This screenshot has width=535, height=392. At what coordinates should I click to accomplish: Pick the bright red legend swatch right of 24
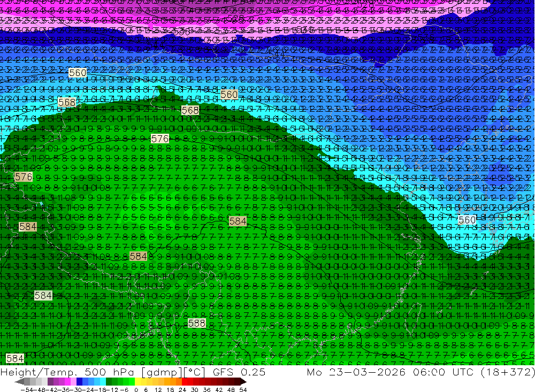point(185,381)
